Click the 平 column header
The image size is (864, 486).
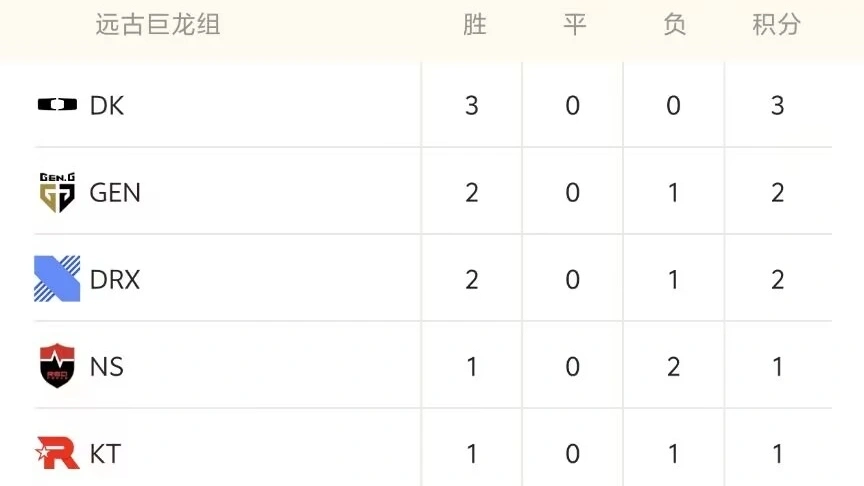[x=574, y=25]
